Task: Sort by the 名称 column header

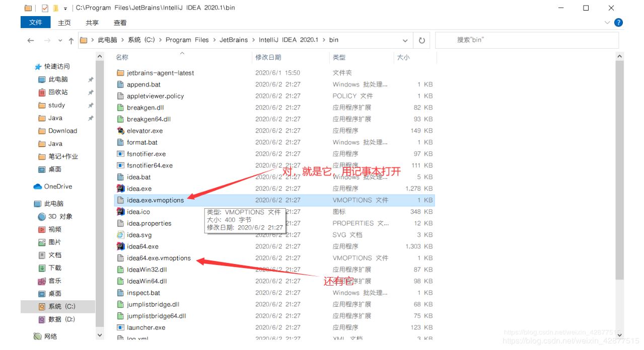Action: click(x=122, y=57)
